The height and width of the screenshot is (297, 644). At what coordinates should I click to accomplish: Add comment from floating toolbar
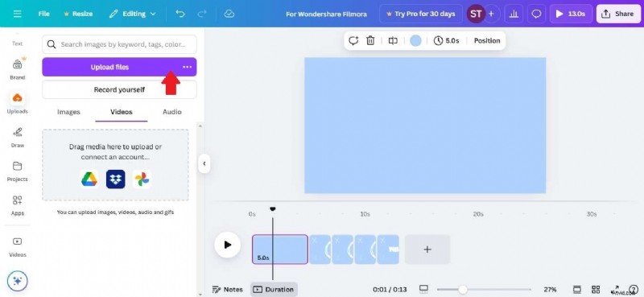[x=353, y=41]
